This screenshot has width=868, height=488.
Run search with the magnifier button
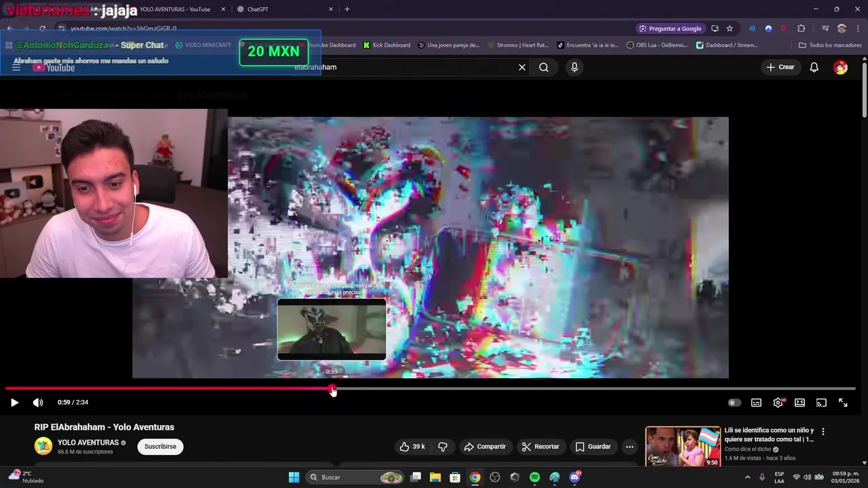coord(544,67)
